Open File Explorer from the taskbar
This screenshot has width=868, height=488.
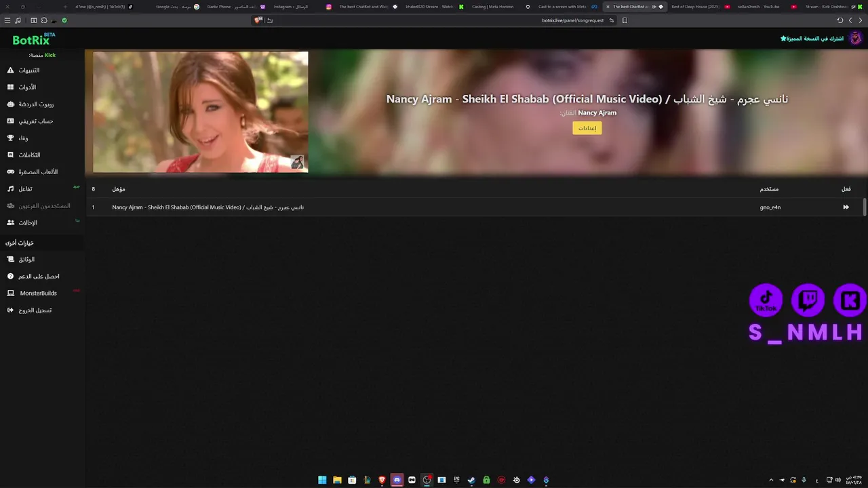(x=337, y=480)
